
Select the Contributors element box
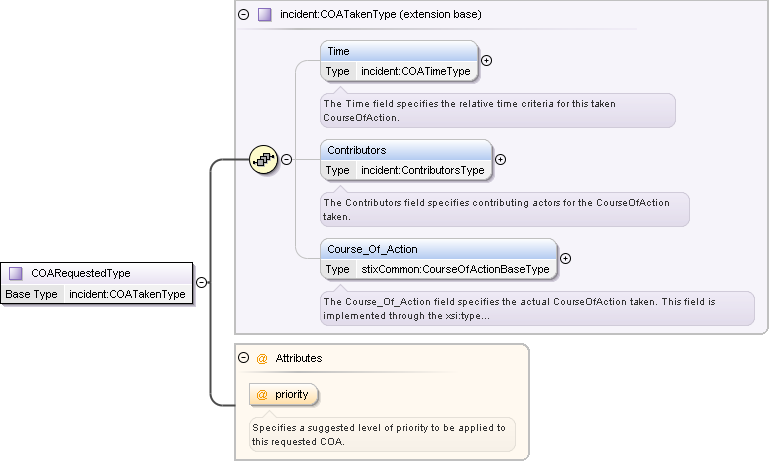click(x=406, y=150)
